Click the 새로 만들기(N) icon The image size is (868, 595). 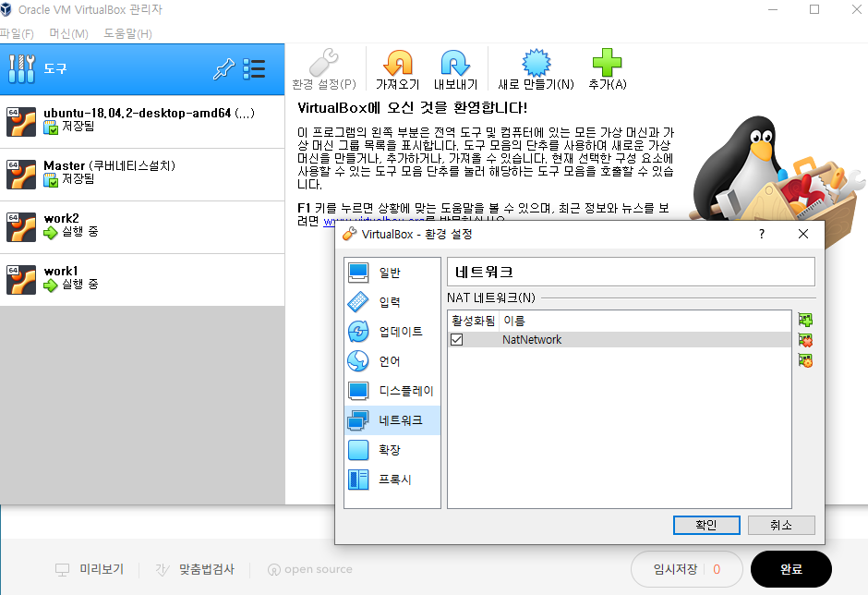point(536,62)
